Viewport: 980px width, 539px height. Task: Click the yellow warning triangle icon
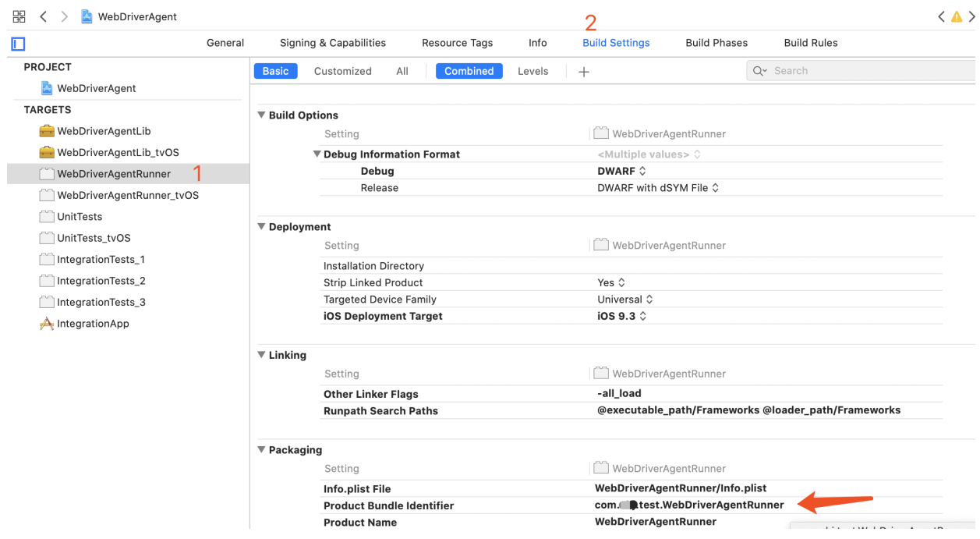click(957, 16)
